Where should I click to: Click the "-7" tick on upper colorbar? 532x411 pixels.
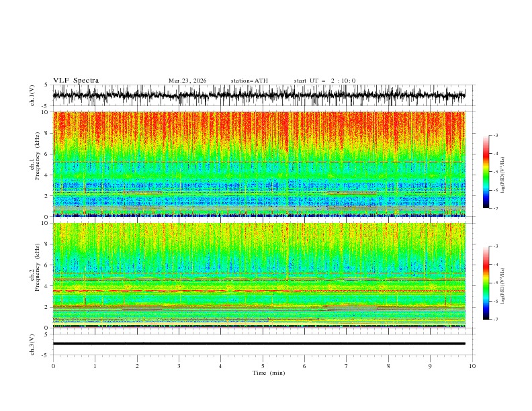point(496,208)
